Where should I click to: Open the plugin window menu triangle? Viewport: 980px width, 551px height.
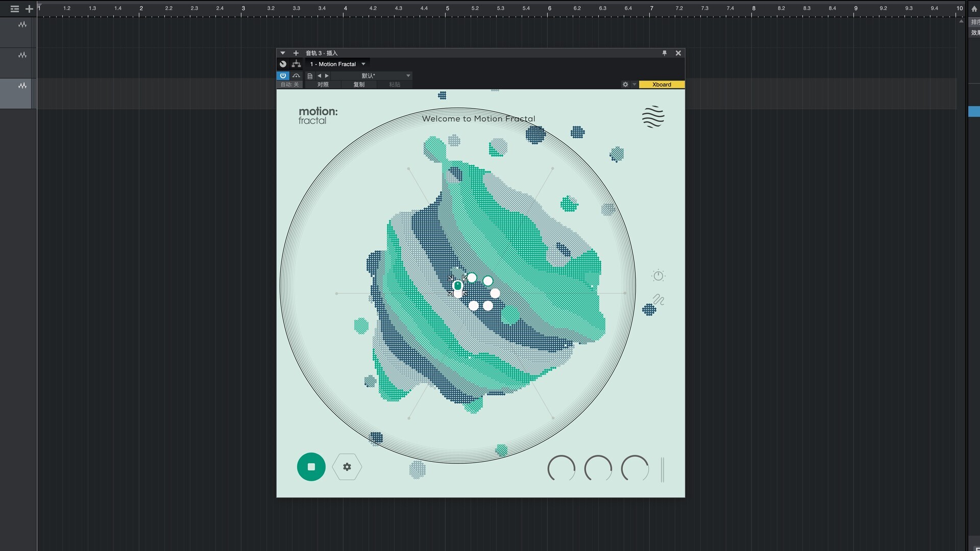tap(283, 53)
